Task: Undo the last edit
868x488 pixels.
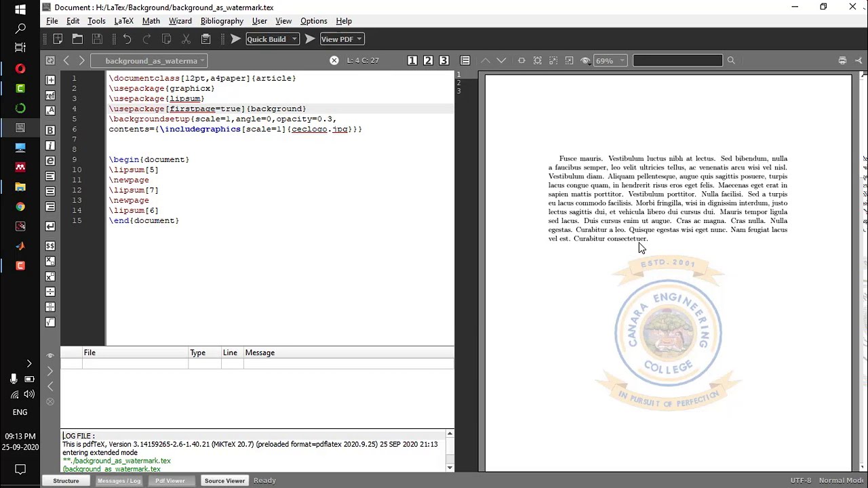Action: (x=127, y=39)
